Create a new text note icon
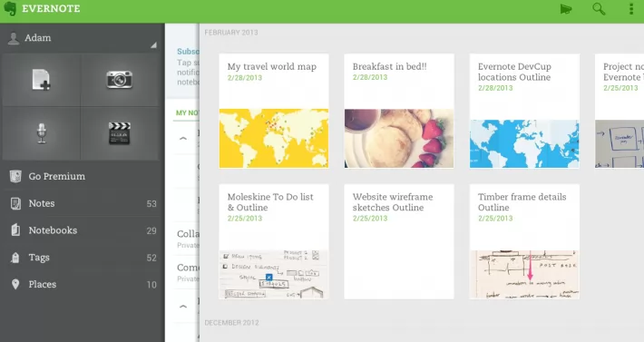Viewport: 644px width, 342px height. pyautogui.click(x=41, y=80)
